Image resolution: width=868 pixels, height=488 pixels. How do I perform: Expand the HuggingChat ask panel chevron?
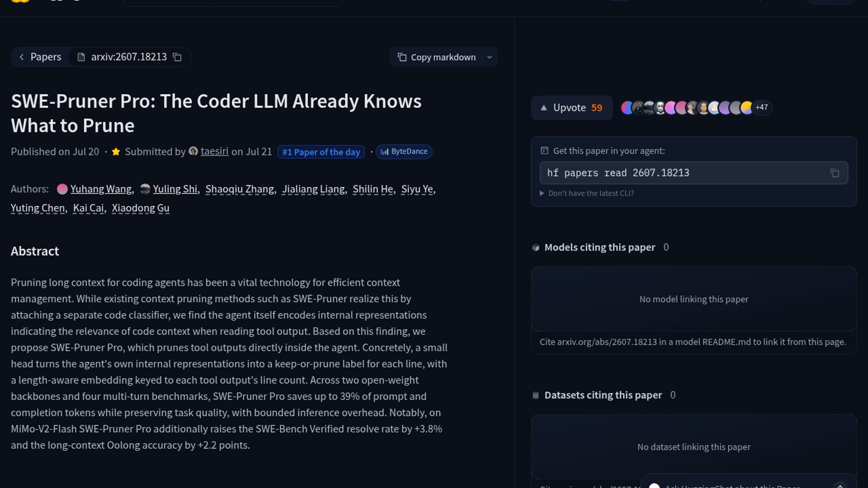(x=840, y=486)
